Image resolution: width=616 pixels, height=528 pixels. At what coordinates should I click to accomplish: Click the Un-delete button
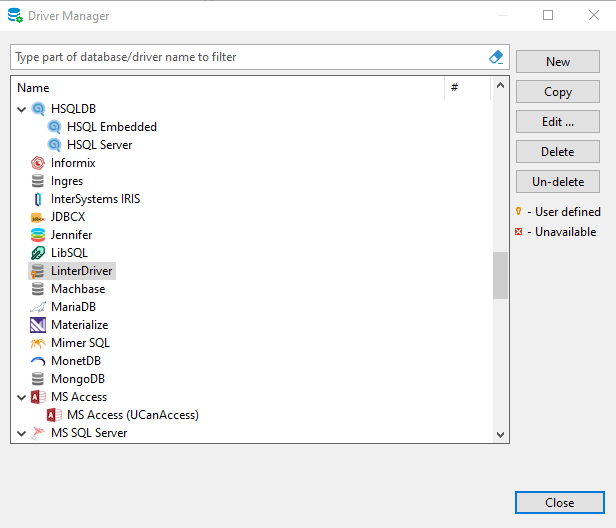pyautogui.click(x=557, y=182)
